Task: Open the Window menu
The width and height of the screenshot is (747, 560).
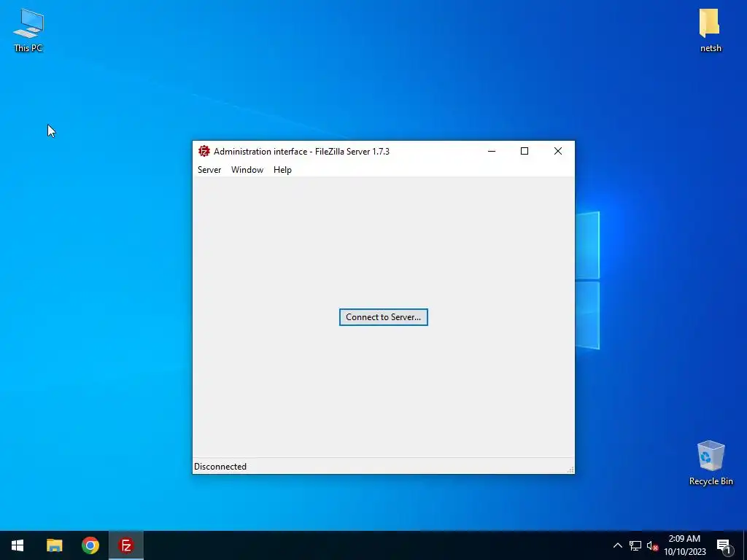Action: pyautogui.click(x=247, y=170)
